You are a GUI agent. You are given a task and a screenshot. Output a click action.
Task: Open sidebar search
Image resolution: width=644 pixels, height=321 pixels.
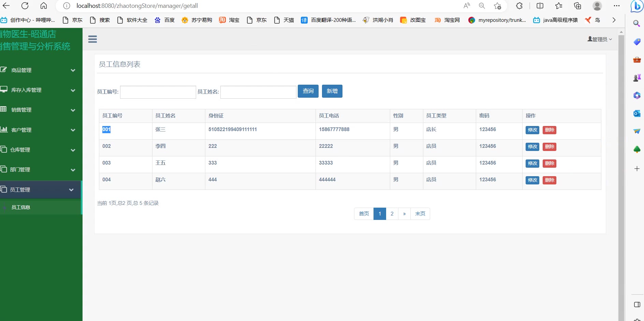click(637, 24)
